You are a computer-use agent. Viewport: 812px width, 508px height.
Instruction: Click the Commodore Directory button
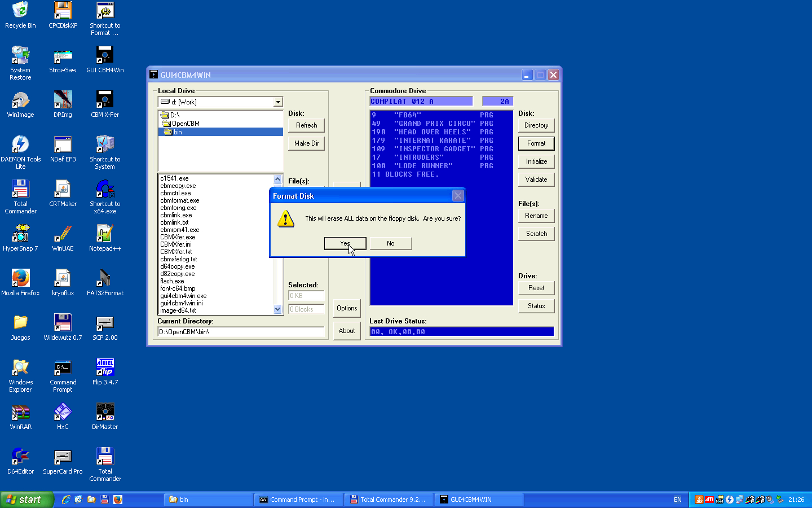(x=536, y=125)
